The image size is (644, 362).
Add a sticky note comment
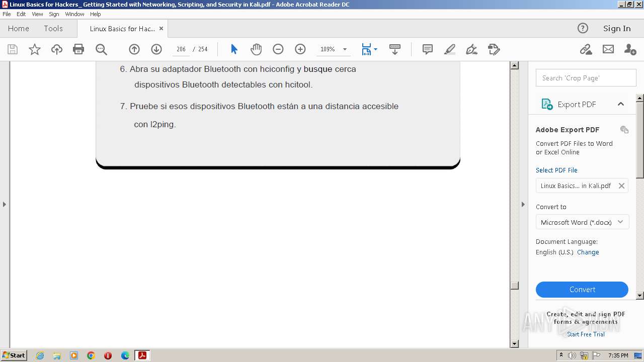[428, 49]
